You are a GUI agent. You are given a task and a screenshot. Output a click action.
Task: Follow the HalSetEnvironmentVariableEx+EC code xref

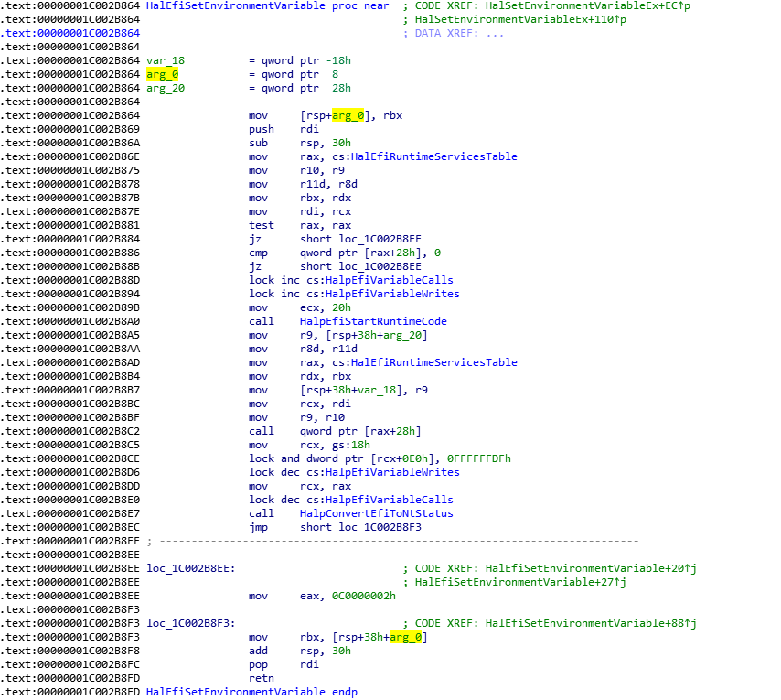(588, 6)
